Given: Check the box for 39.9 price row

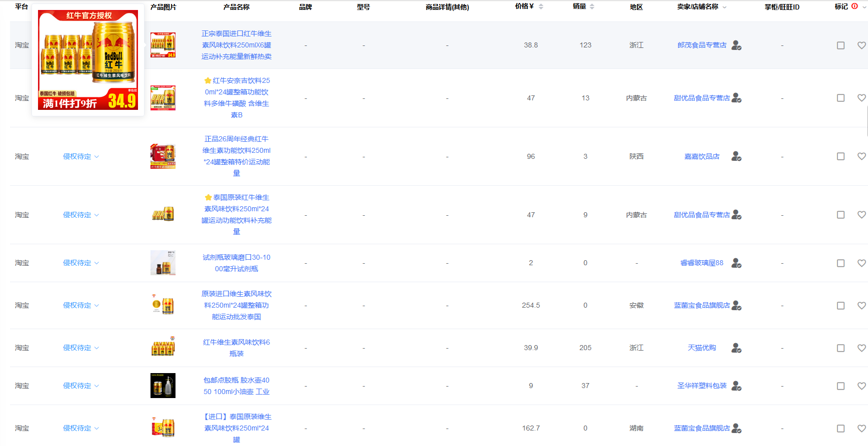Looking at the screenshot, I should tap(841, 348).
